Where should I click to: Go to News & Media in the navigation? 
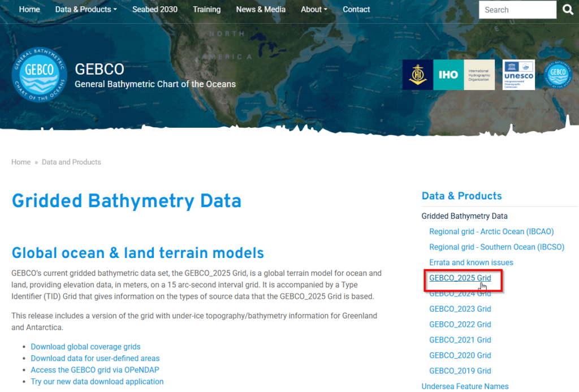pos(260,9)
